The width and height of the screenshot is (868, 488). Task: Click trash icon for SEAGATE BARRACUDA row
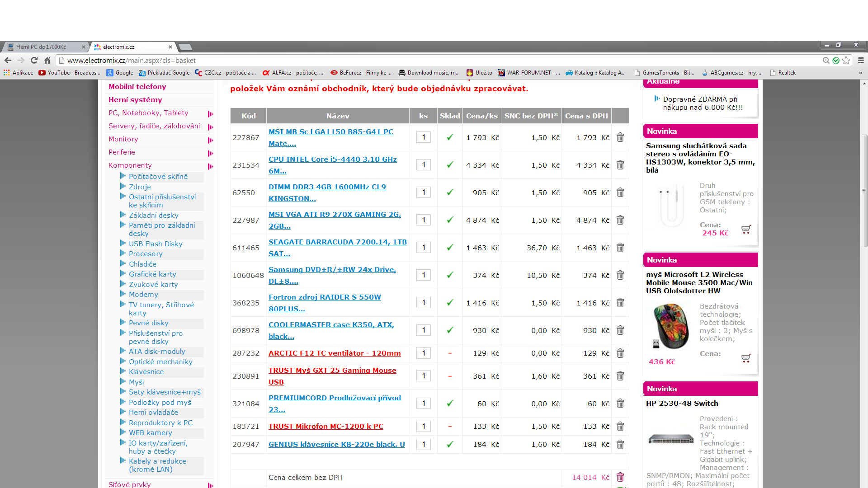coord(620,248)
